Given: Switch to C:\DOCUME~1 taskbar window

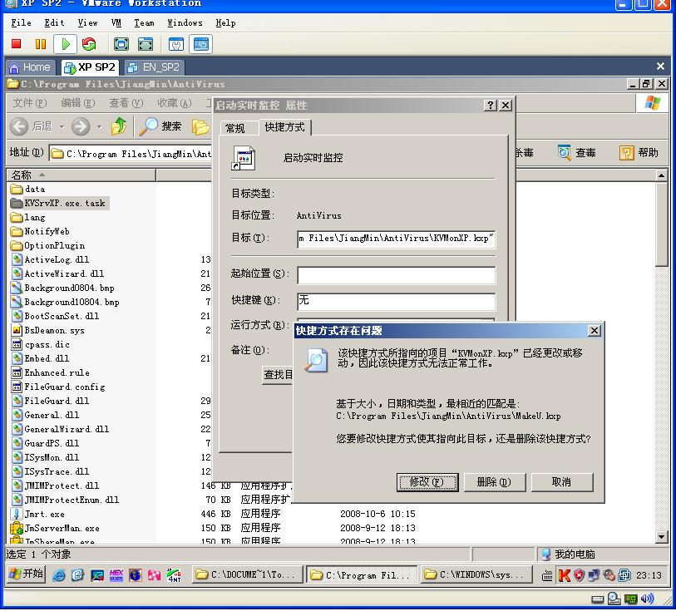Looking at the screenshot, I should coord(247,574).
